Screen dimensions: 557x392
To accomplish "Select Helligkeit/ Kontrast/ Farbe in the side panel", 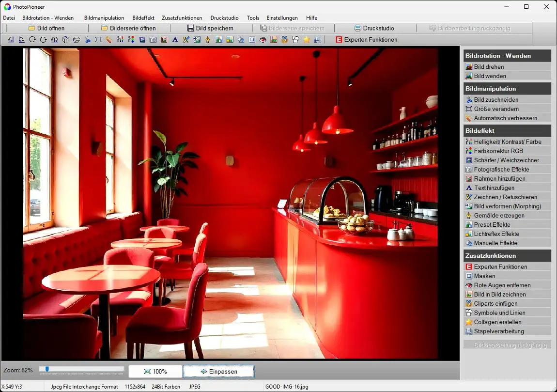I will (507, 142).
